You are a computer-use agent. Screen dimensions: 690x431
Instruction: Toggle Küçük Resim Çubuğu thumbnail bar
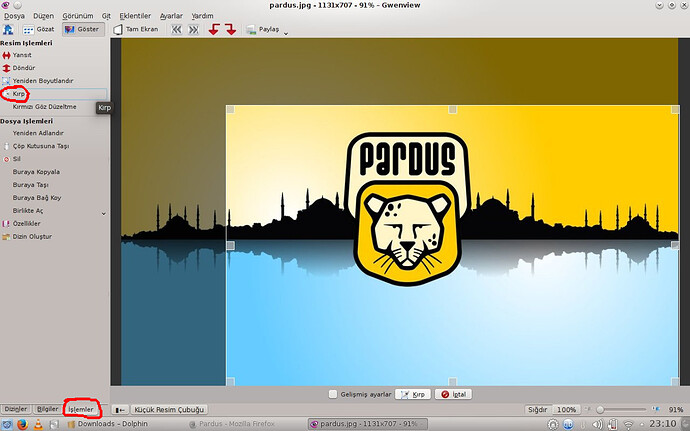[x=169, y=410]
